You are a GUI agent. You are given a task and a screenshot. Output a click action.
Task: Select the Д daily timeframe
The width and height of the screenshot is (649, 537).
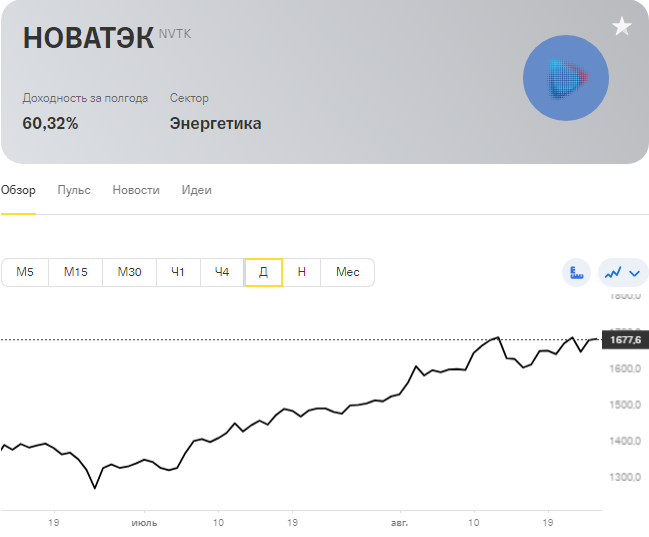(263, 272)
